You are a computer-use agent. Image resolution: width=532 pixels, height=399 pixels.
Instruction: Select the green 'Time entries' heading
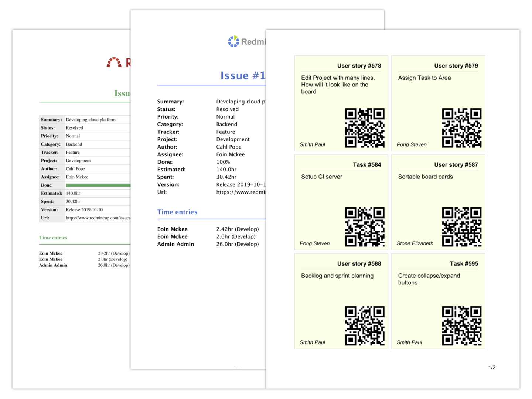coord(53,238)
